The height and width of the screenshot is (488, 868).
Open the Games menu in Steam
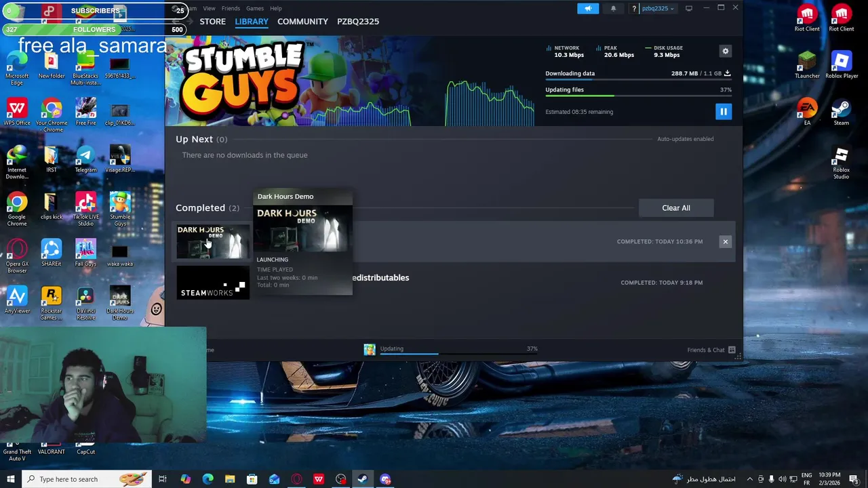tap(255, 8)
